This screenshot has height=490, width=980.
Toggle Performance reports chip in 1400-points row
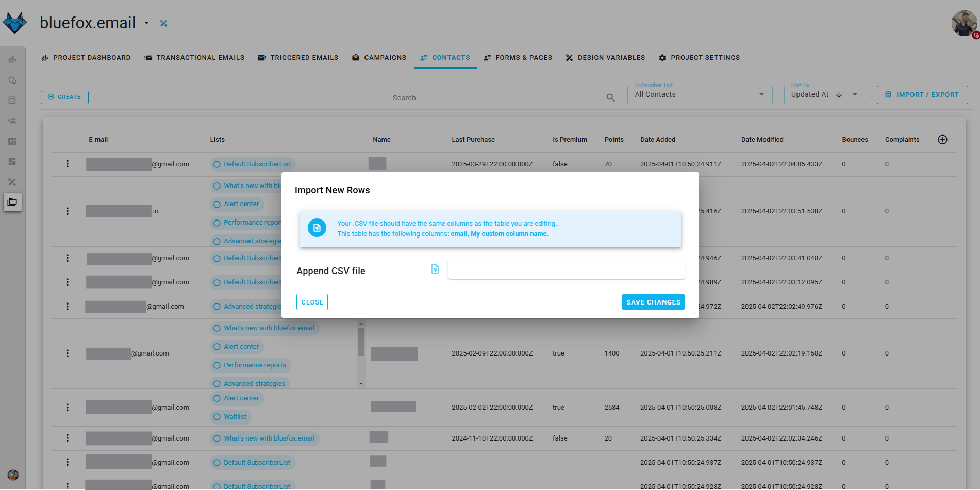point(251,365)
